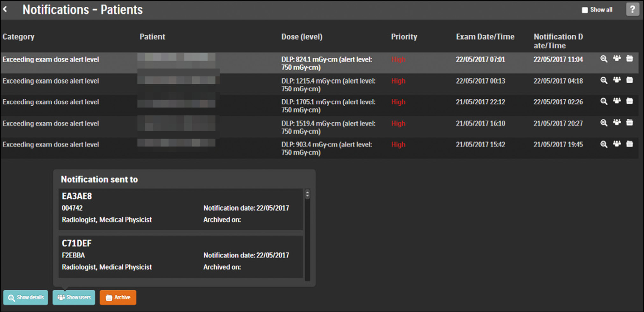Select the C71DEF recipient entry
Viewport: 644px width, 312px height.
point(180,256)
